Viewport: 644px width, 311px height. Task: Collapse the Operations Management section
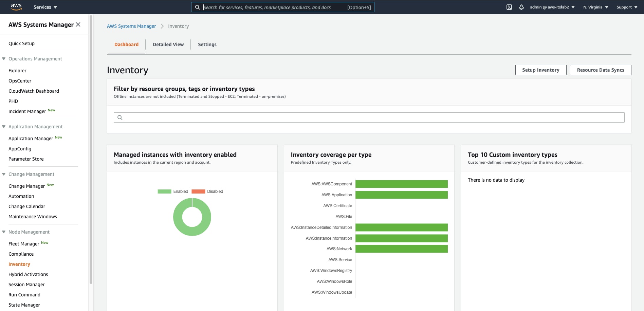coord(3,58)
